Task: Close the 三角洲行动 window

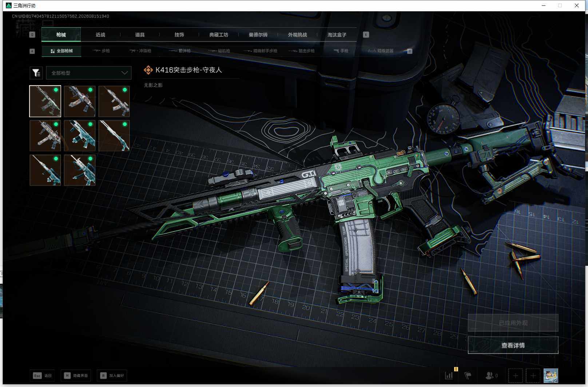Action: click(577, 5)
